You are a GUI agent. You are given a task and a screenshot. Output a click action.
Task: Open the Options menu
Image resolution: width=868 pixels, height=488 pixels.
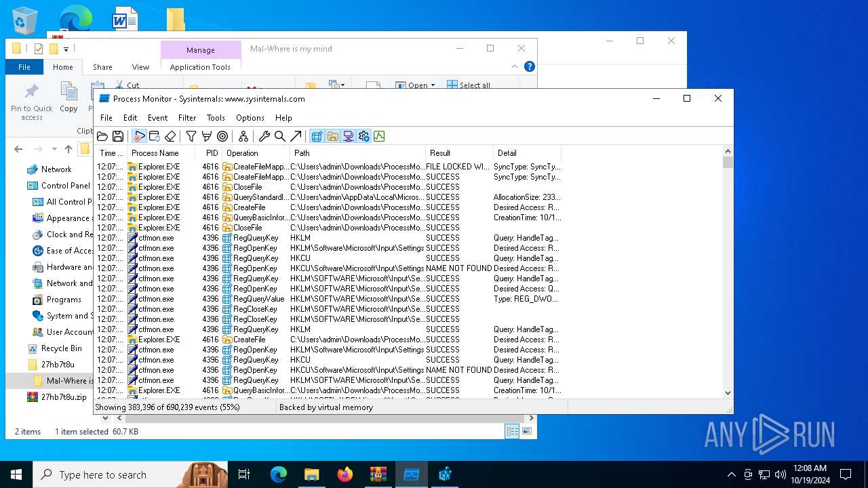pos(250,118)
